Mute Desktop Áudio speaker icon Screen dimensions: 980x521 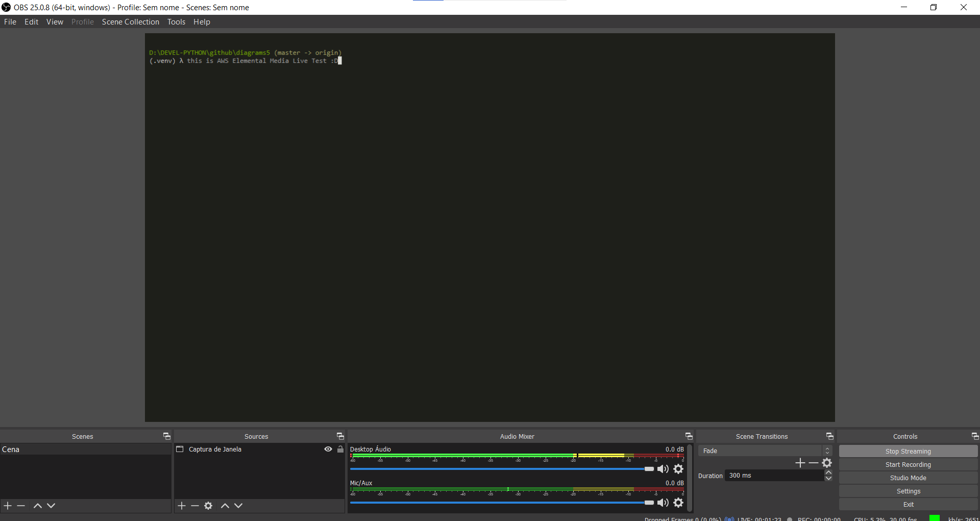coord(663,469)
